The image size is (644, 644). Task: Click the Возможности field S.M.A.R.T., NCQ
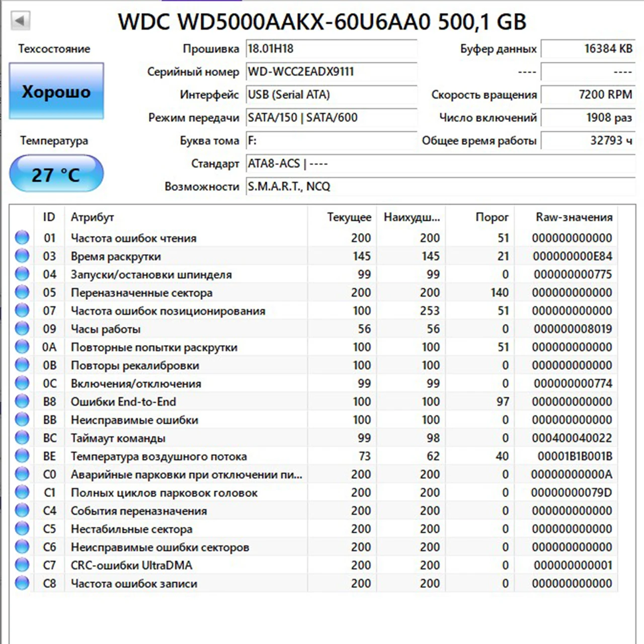coord(441,187)
